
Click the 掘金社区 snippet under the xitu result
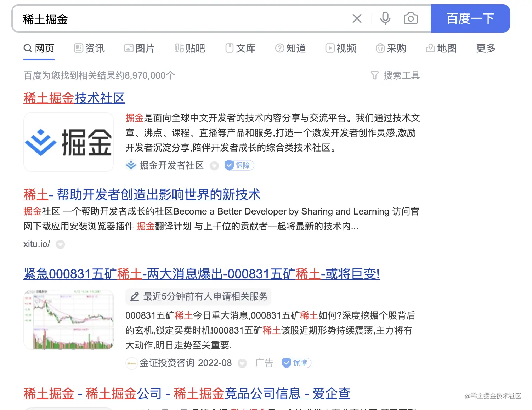(x=221, y=219)
